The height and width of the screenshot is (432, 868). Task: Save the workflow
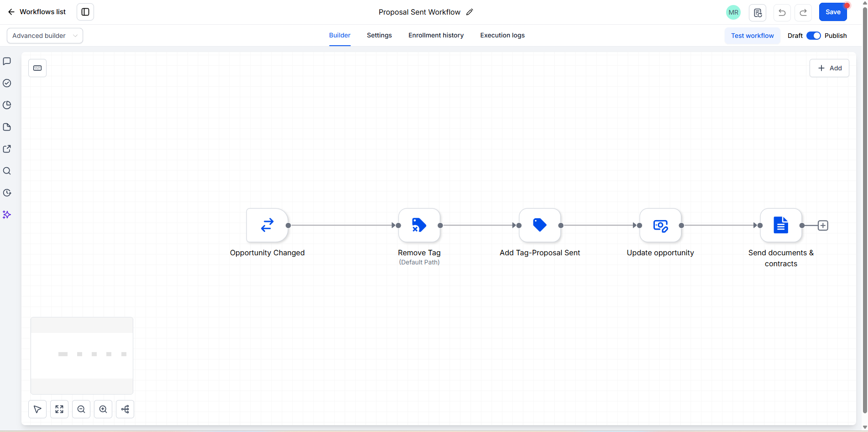833,12
